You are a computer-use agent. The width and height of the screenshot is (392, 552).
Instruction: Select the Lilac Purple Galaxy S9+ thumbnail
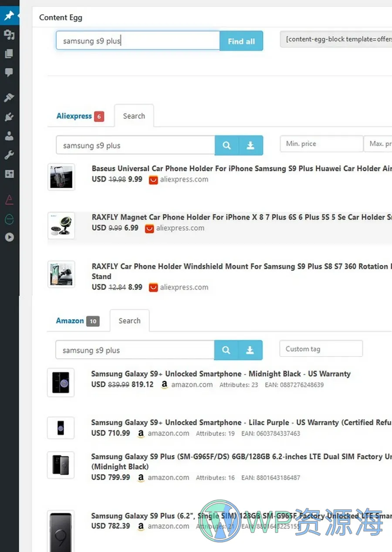[x=61, y=428]
